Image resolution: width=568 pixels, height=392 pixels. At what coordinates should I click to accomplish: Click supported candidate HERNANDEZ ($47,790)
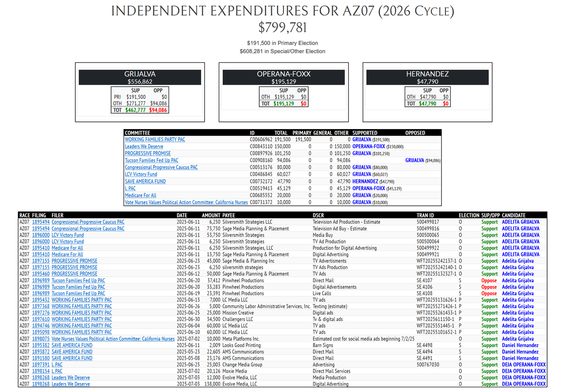click(x=373, y=182)
